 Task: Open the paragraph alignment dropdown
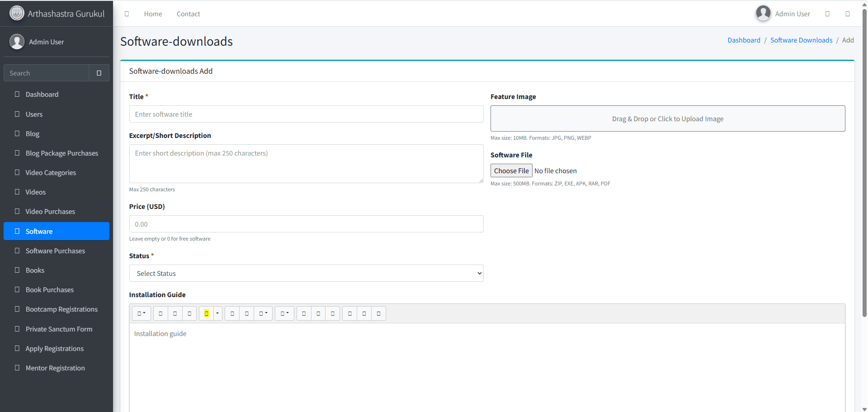pos(263,313)
